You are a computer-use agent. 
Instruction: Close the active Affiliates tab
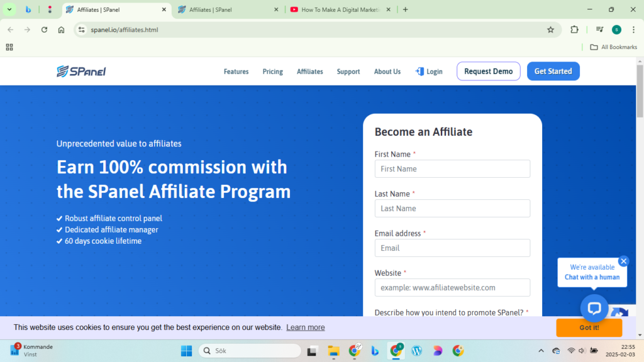point(164,9)
